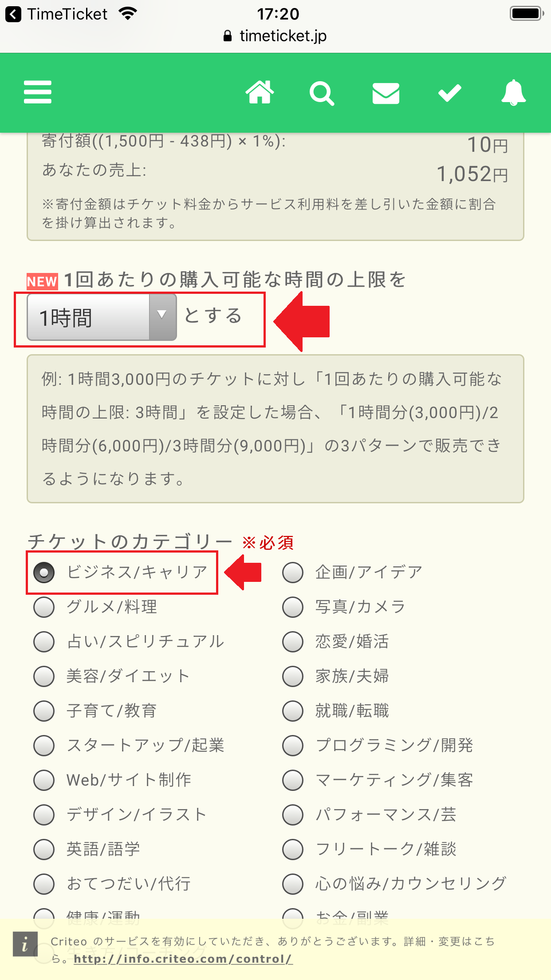
Task: Return to TimeTicket app via back arrow
Action: coord(13,14)
